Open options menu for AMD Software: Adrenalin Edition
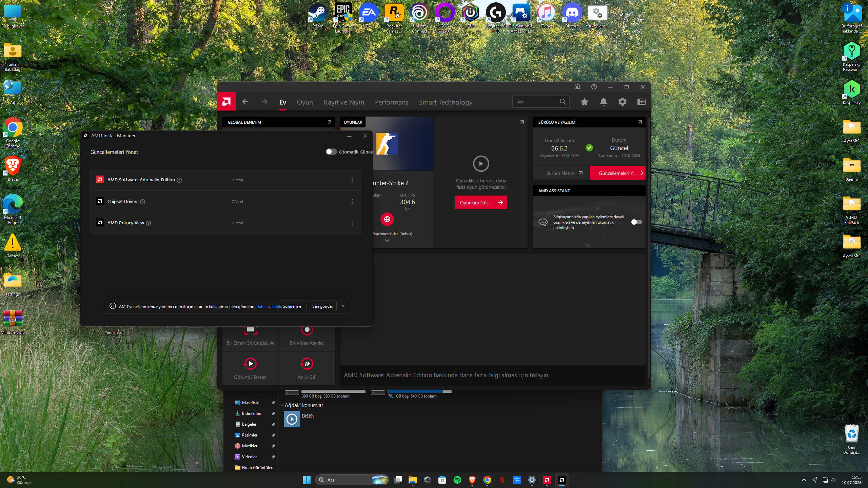The width and height of the screenshot is (868, 488). point(352,180)
